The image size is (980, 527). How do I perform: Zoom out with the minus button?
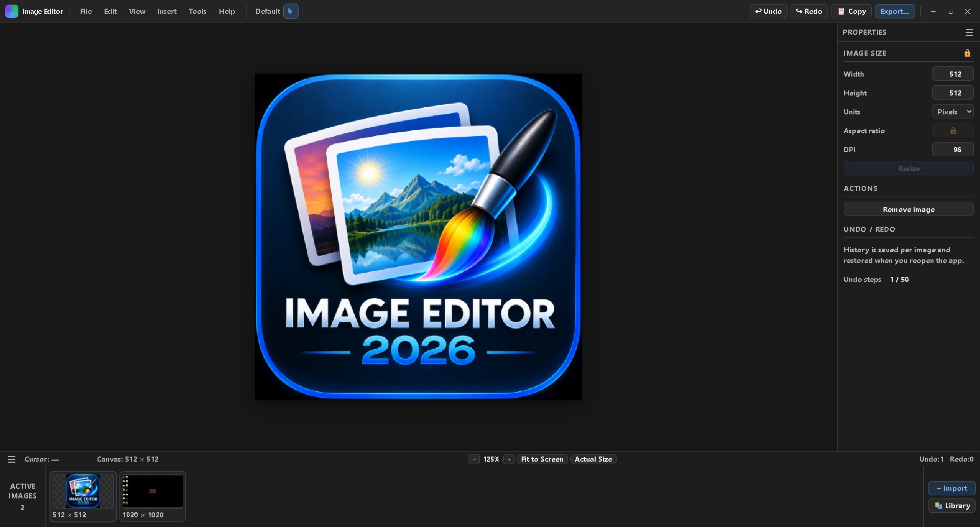tap(474, 459)
